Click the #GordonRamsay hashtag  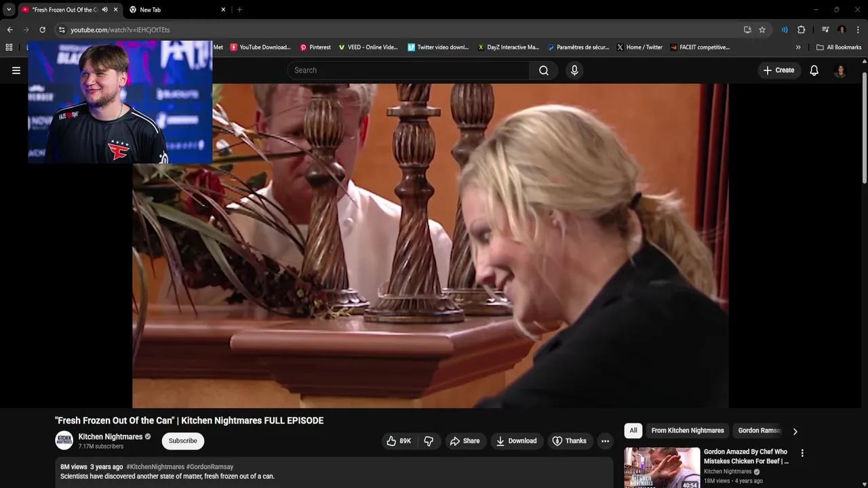[x=210, y=467]
